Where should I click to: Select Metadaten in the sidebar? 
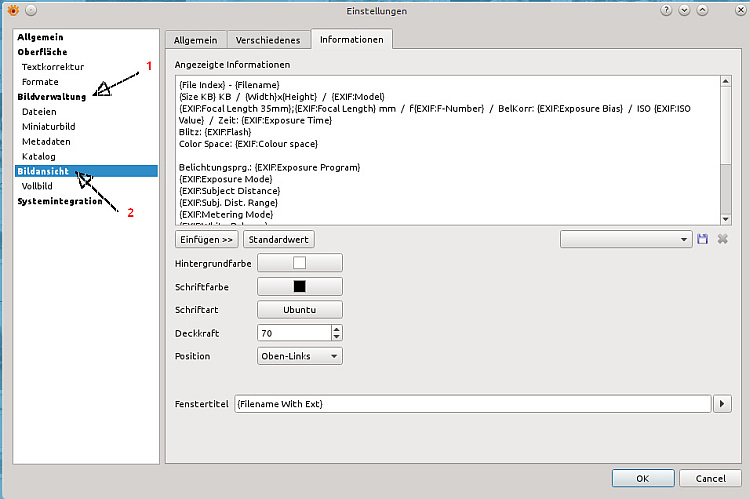click(45, 142)
